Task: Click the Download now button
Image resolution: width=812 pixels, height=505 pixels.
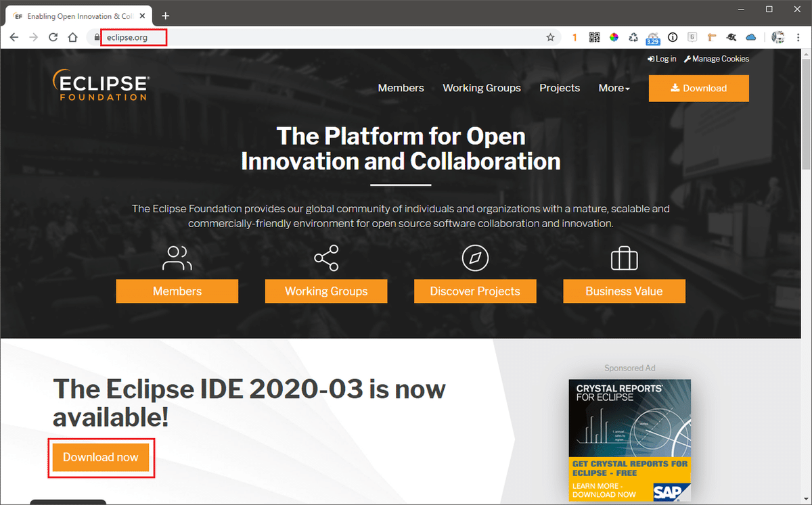Action: [x=101, y=458]
